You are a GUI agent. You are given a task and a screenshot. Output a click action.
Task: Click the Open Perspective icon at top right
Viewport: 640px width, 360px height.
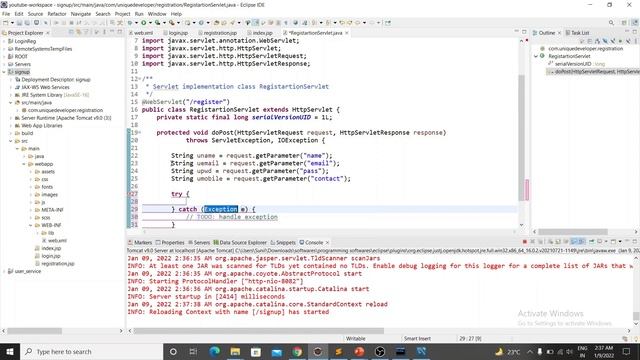point(624,23)
